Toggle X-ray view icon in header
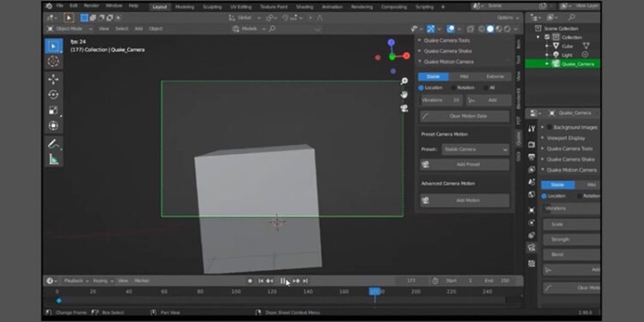This screenshot has height=322, width=644. 471,28
